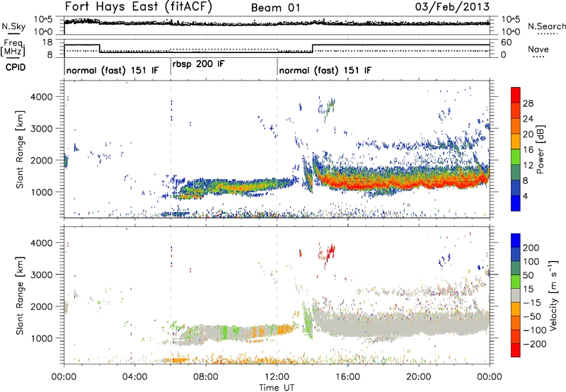This screenshot has width=566, height=392.
Task: Click the velocity colorbar value -50
Action: pyautogui.click(x=533, y=316)
